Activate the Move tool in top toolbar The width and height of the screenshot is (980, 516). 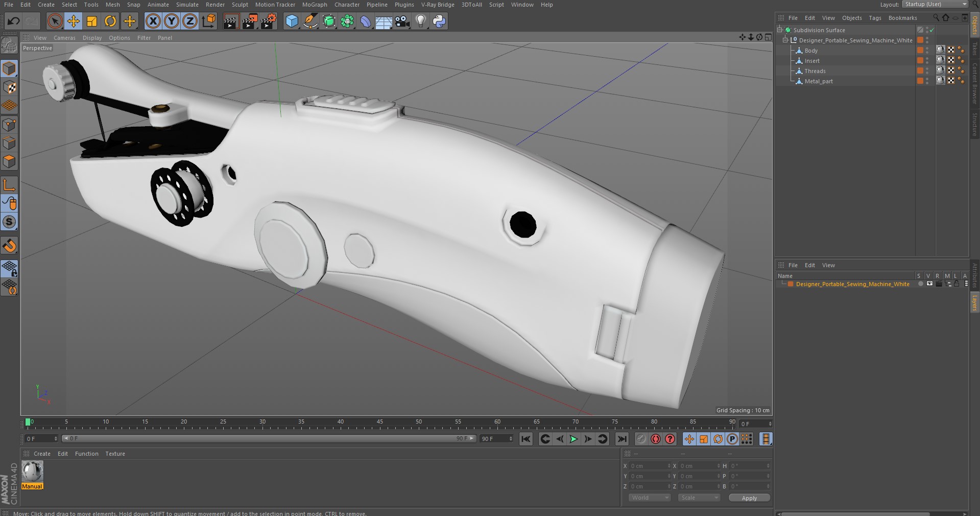(x=74, y=21)
